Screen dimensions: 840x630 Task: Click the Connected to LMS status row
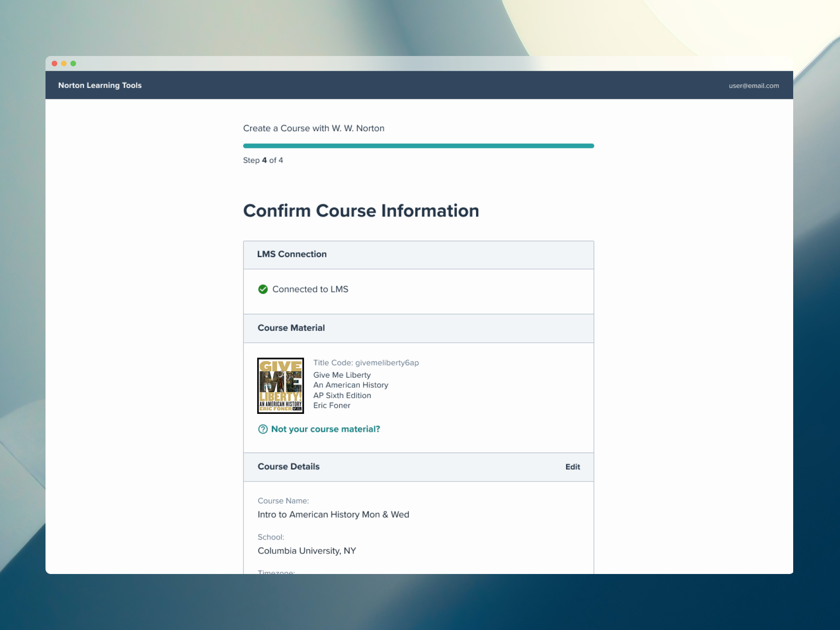[310, 289]
